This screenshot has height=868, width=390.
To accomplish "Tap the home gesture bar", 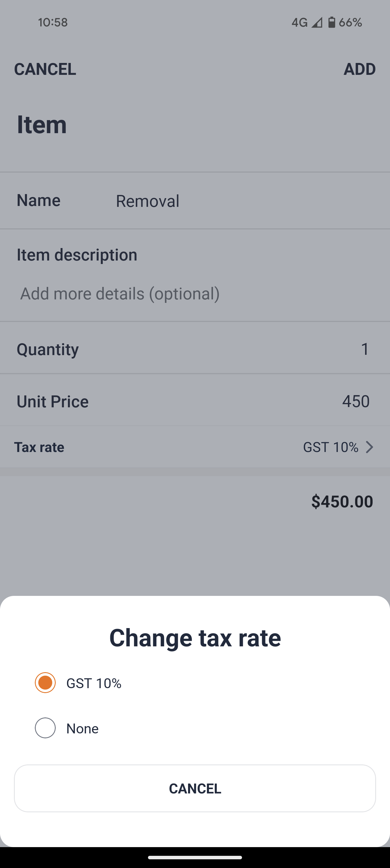I will tap(195, 858).
